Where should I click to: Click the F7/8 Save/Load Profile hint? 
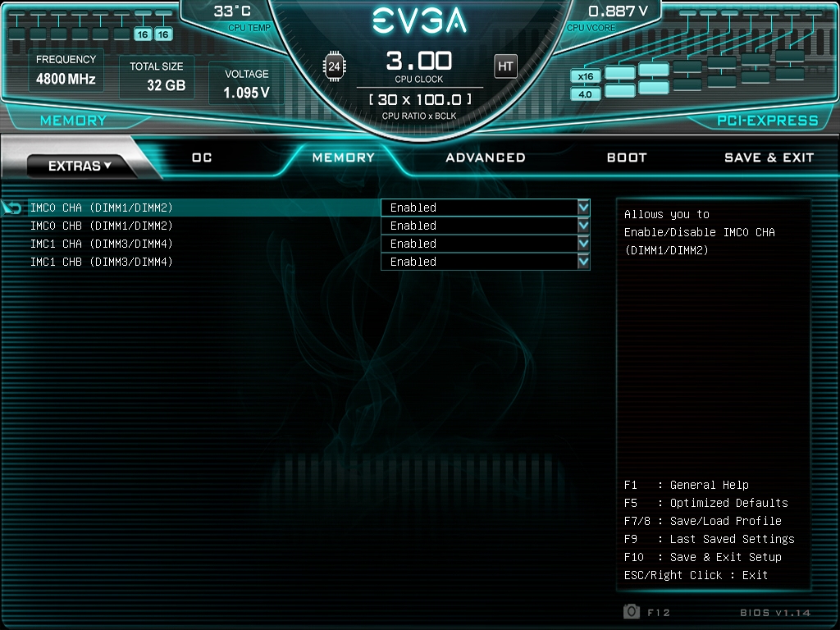[703, 521]
